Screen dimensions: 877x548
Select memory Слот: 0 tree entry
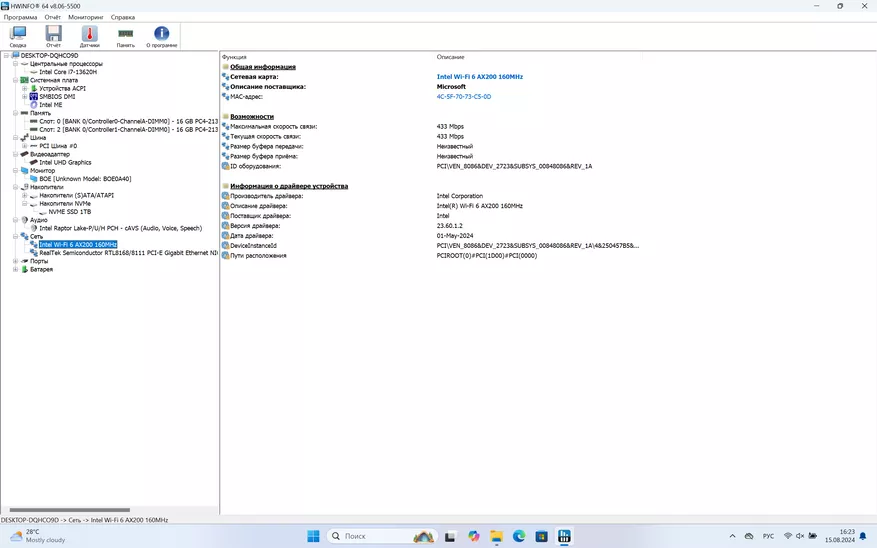point(128,121)
